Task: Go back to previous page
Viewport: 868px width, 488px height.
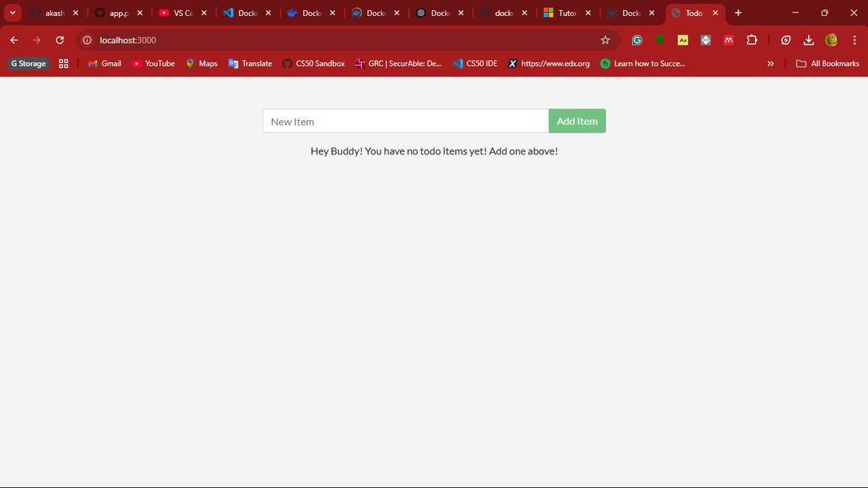Action: [x=14, y=40]
